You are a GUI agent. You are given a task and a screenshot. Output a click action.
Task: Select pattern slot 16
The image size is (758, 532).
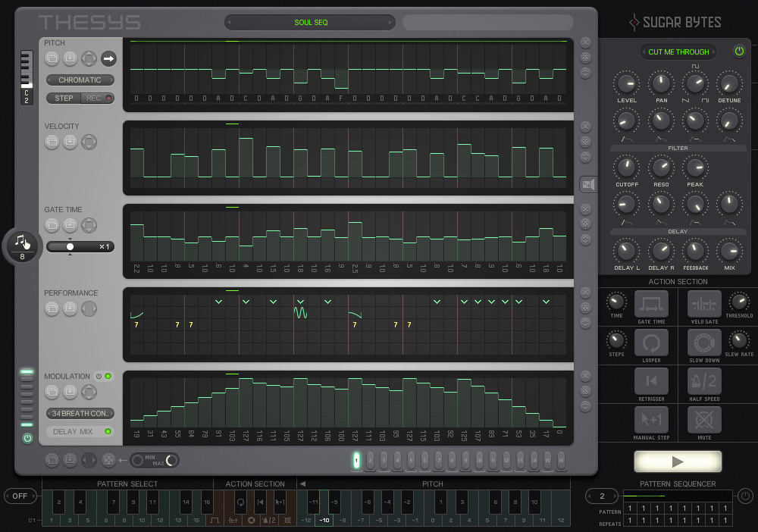tap(561, 459)
